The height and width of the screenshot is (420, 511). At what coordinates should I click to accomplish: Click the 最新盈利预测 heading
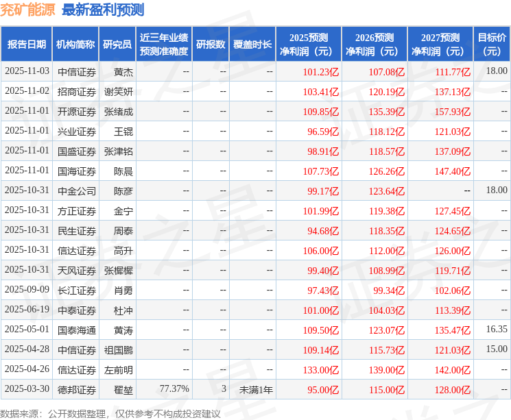103,10
